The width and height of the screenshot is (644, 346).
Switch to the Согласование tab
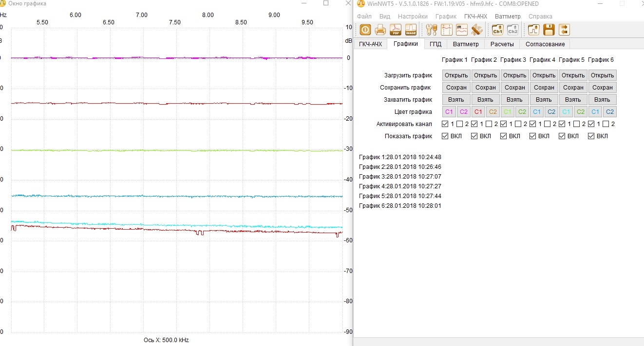tap(545, 44)
